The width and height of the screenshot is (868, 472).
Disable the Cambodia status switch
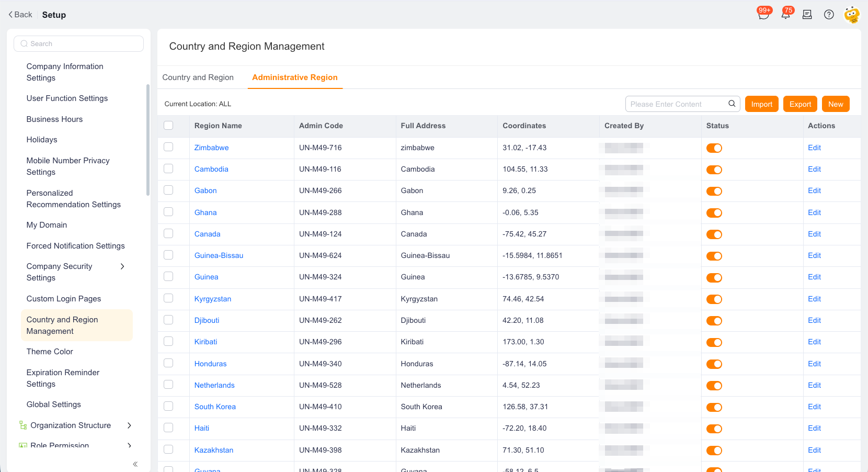tap(714, 170)
